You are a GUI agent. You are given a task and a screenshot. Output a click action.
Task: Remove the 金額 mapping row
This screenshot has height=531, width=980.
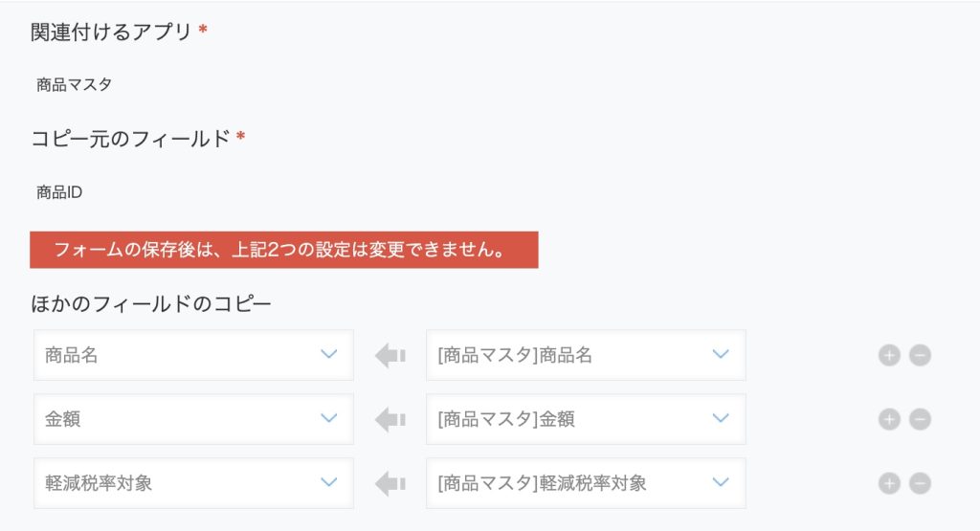(920, 419)
